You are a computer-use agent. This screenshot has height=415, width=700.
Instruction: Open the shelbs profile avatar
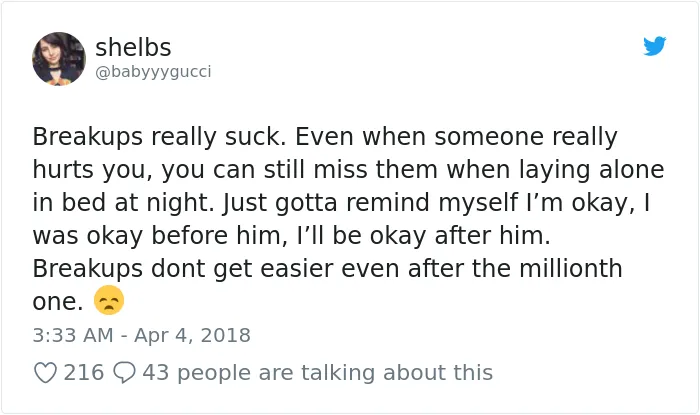(59, 58)
